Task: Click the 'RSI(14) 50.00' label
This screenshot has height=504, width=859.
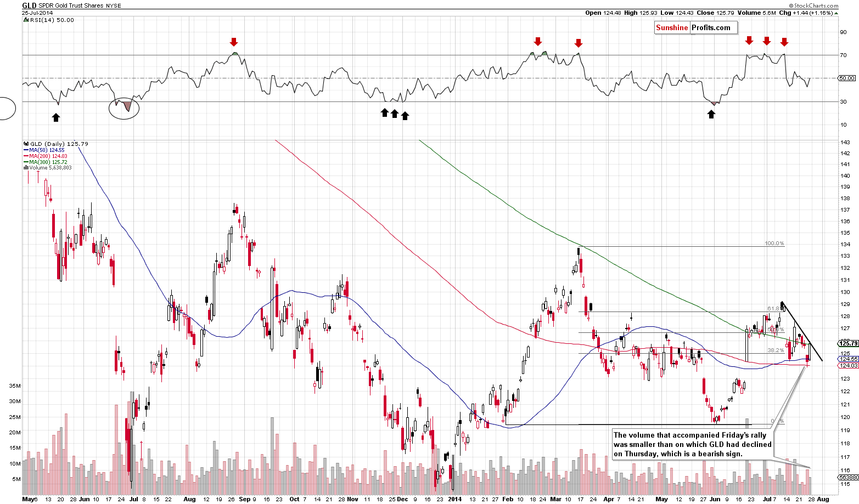Action: click(51, 20)
